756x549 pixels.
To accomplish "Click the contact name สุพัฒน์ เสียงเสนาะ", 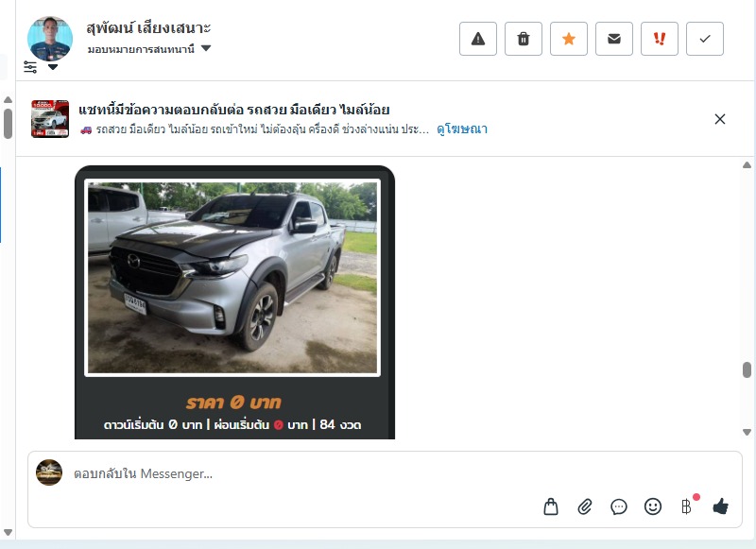I will click(x=148, y=28).
